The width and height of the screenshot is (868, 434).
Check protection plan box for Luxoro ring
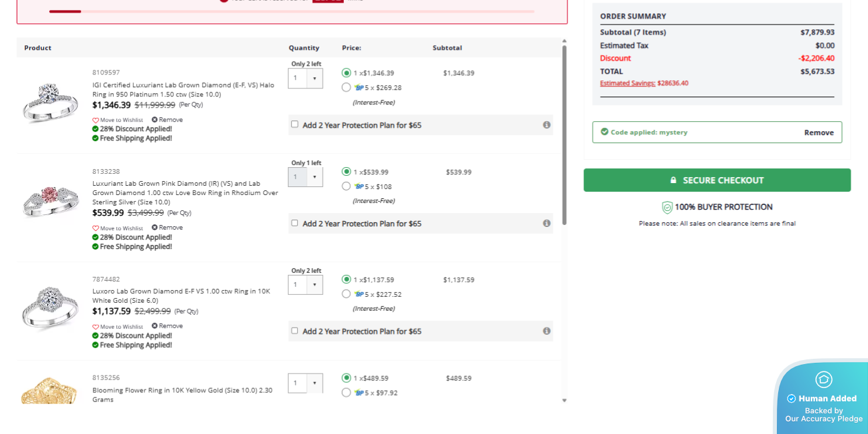pos(295,331)
